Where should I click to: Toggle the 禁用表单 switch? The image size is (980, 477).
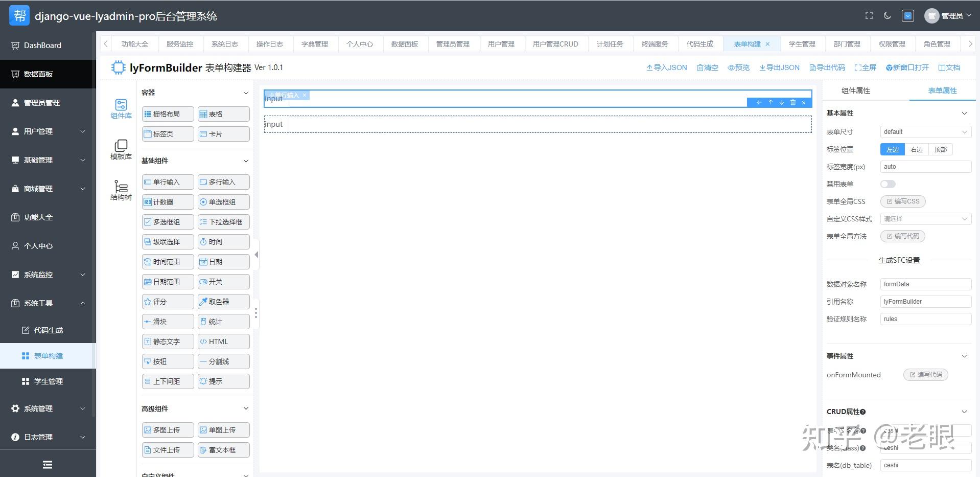point(888,184)
